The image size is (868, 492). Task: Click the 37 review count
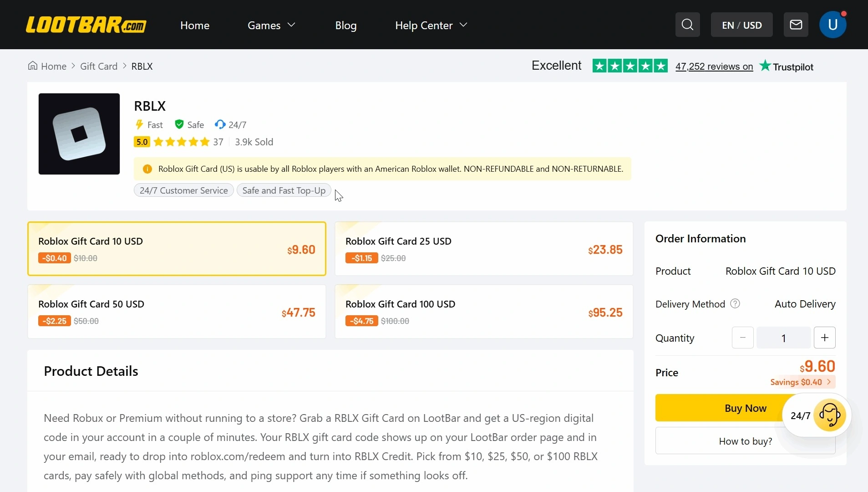tap(218, 142)
